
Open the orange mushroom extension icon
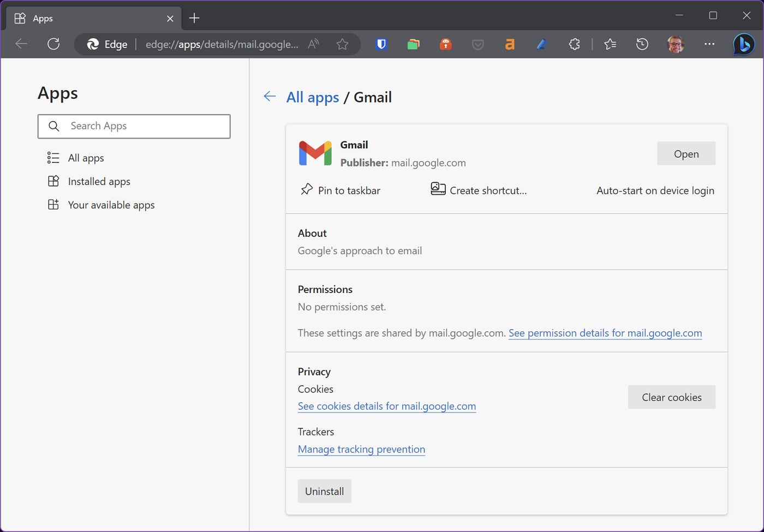tap(446, 44)
